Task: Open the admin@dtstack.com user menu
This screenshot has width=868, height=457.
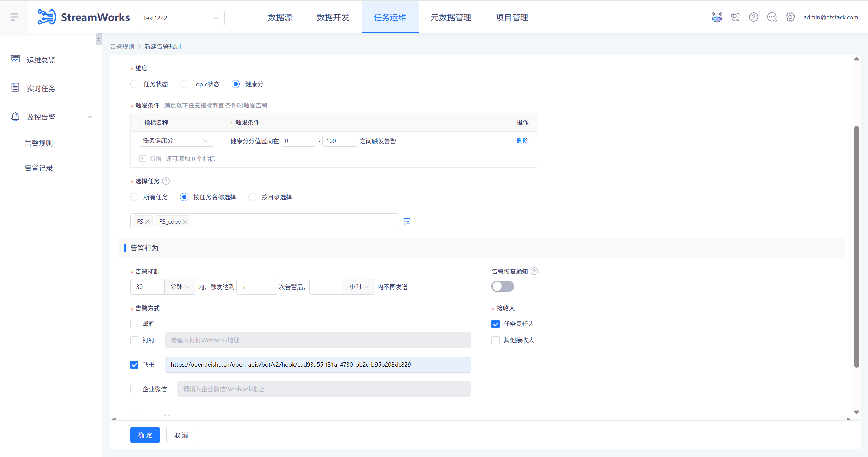Action: coord(831,17)
